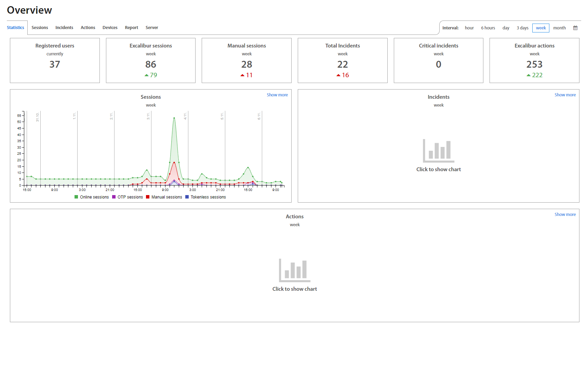Click Show more in Incidents panel
This screenshot has width=588, height=369.
pos(565,95)
